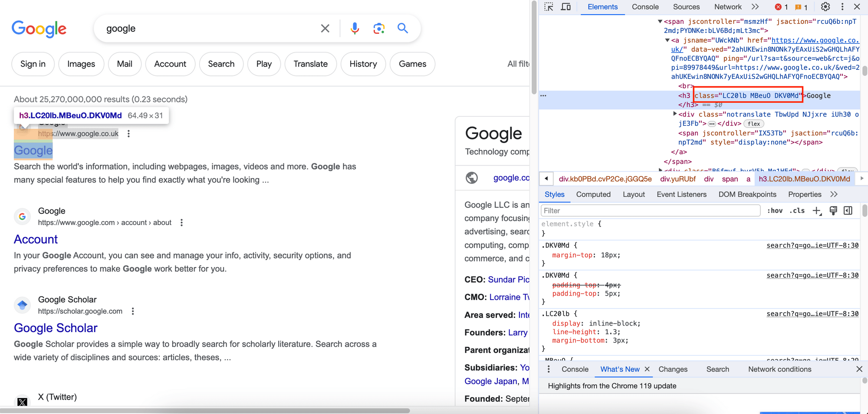
Task: Collapse the anchor jsname UWckNb node
Action: (667, 40)
